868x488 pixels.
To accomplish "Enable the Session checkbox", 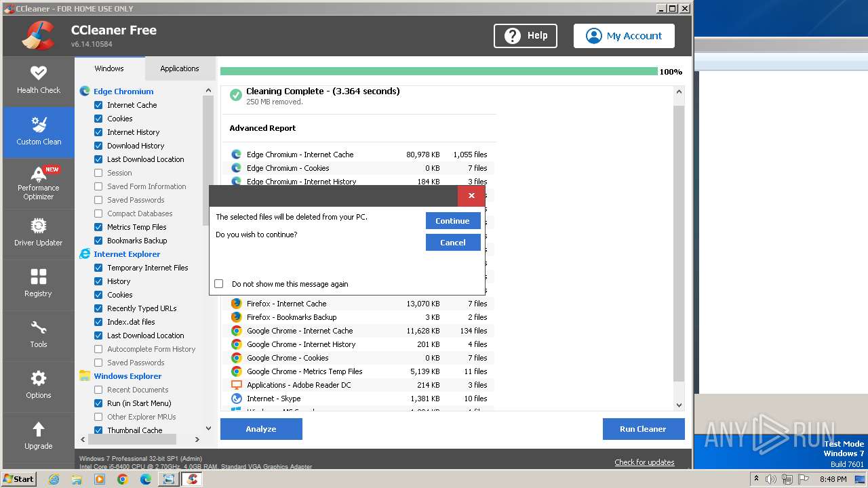I will click(98, 173).
